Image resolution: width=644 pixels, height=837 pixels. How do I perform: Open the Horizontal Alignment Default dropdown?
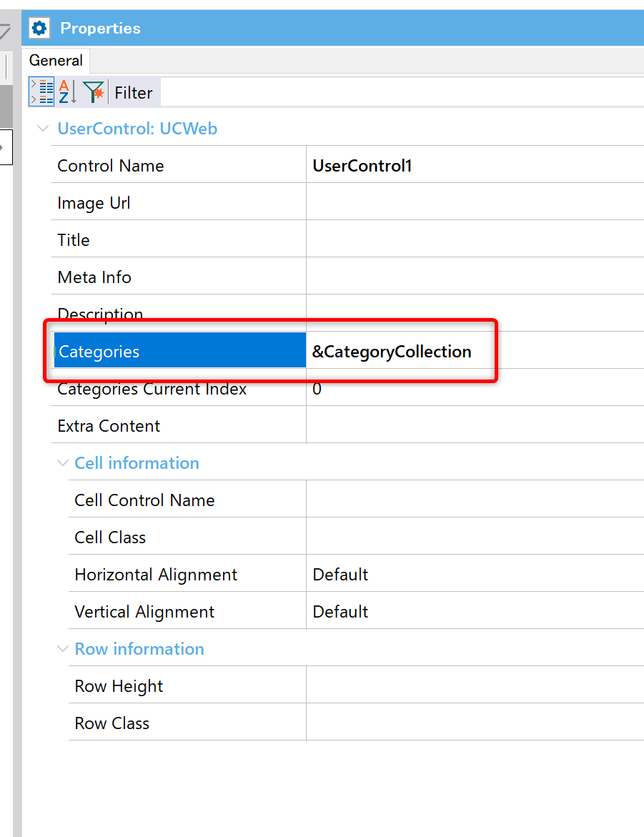point(475,575)
